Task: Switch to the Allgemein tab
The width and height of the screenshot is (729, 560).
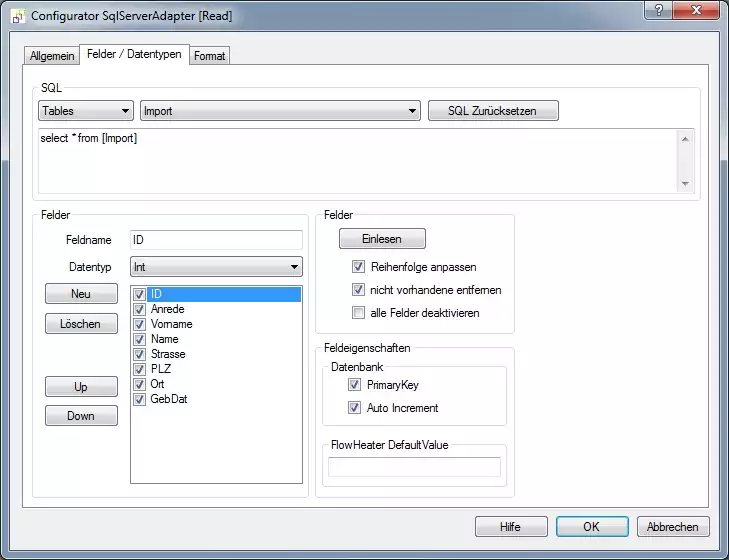Action: [x=50, y=56]
